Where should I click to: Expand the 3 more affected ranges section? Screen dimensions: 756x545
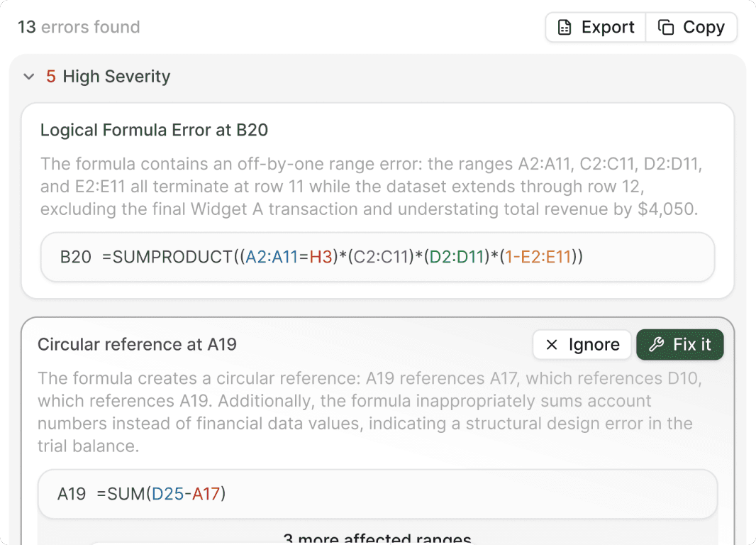pyautogui.click(x=378, y=538)
